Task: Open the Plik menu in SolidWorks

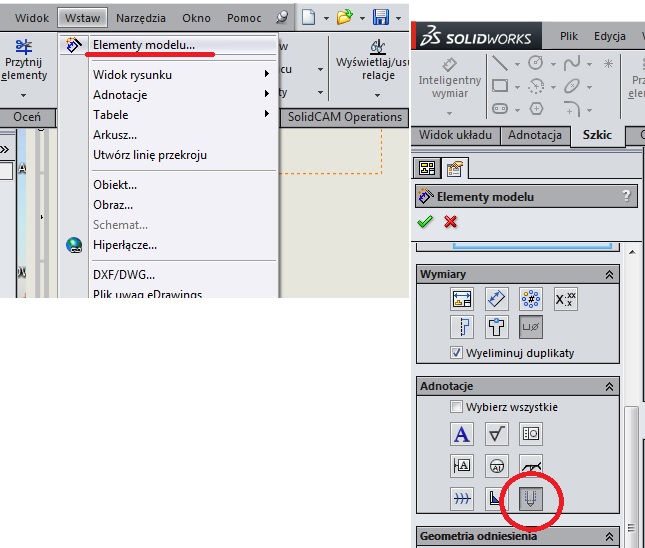Action: (569, 36)
